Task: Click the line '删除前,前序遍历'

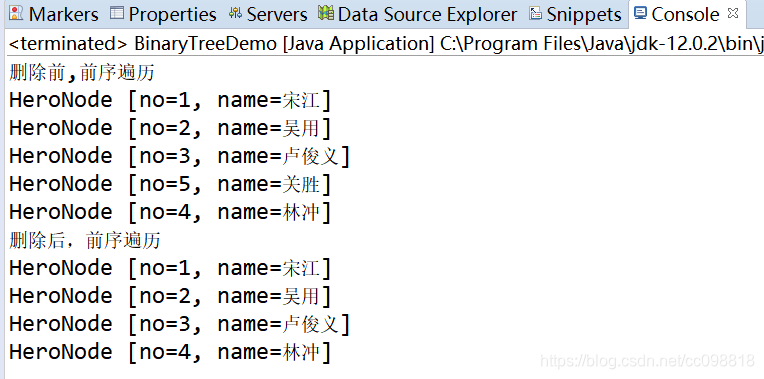Action: pos(82,73)
